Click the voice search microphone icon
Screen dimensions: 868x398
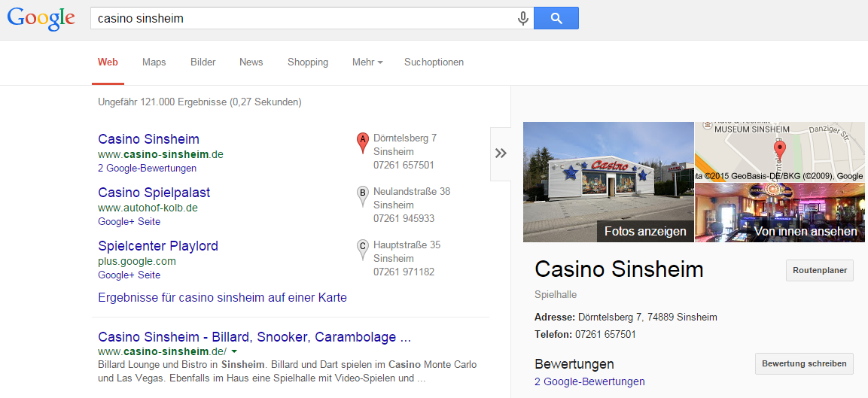click(x=522, y=18)
